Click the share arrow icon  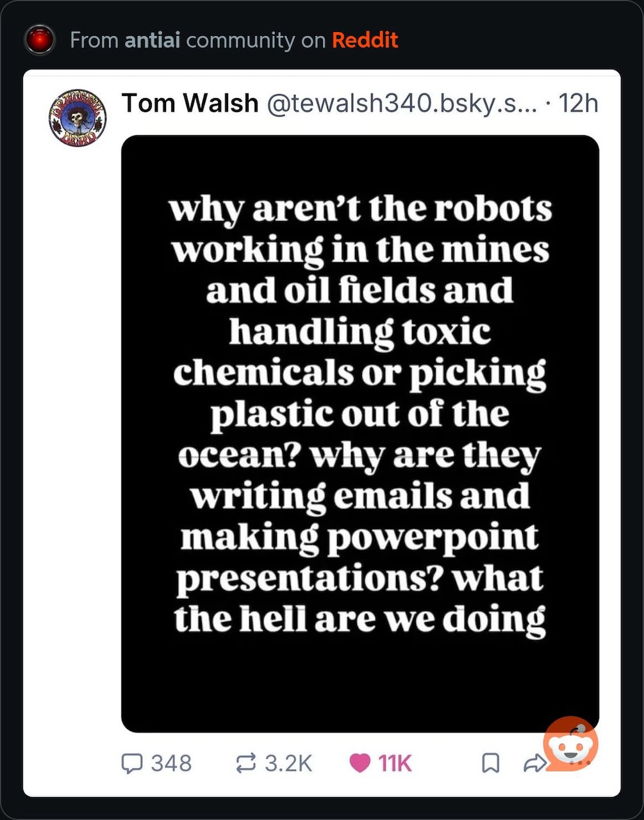point(533,763)
